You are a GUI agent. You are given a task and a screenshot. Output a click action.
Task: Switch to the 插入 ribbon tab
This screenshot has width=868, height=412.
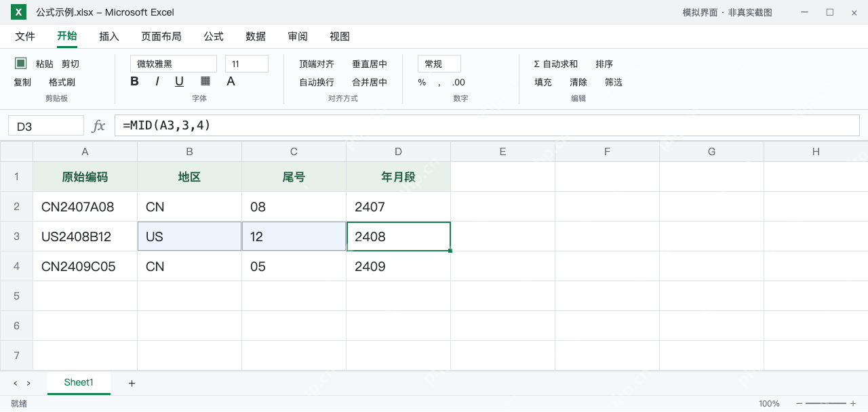click(109, 37)
